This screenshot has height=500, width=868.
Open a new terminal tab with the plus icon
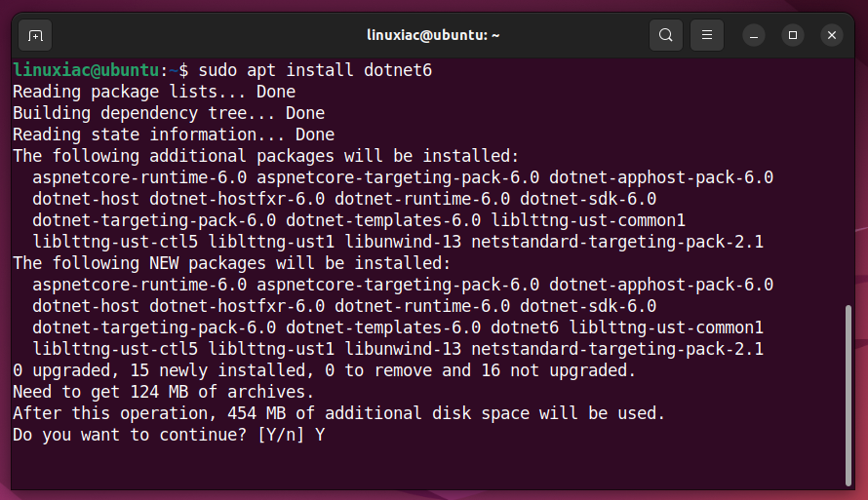[x=35, y=36]
